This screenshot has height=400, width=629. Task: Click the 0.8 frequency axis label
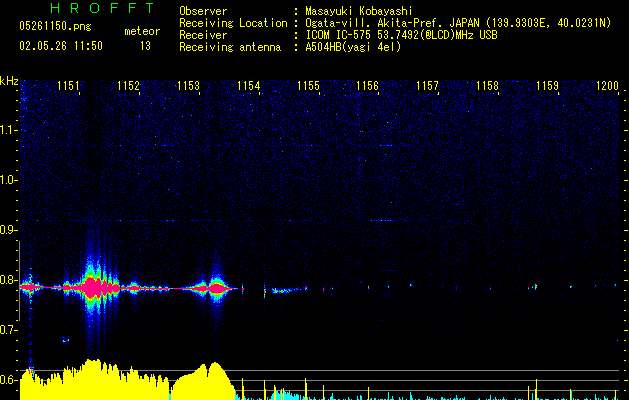(x=8, y=280)
